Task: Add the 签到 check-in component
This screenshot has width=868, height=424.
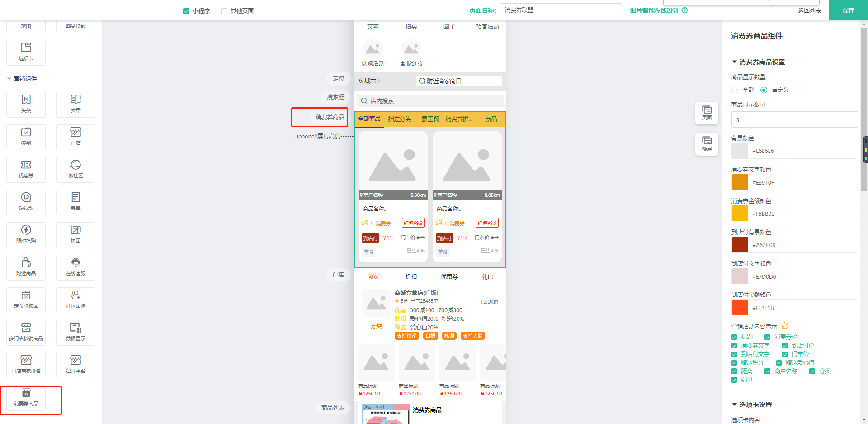Action: (x=26, y=137)
